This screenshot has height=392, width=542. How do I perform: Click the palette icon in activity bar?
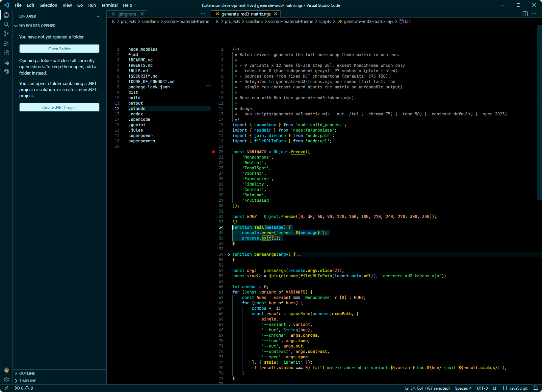pyautogui.click(x=6, y=72)
